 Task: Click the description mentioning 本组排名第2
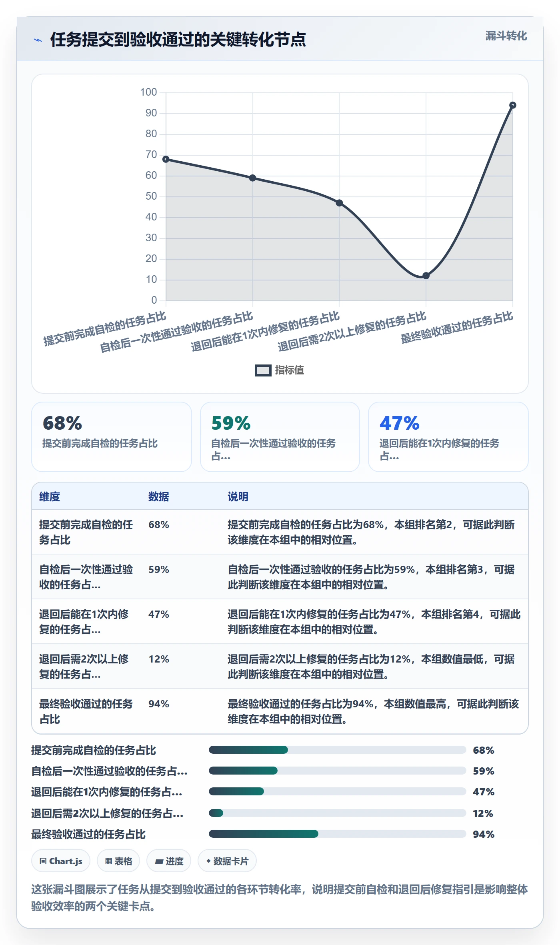pos(371,533)
